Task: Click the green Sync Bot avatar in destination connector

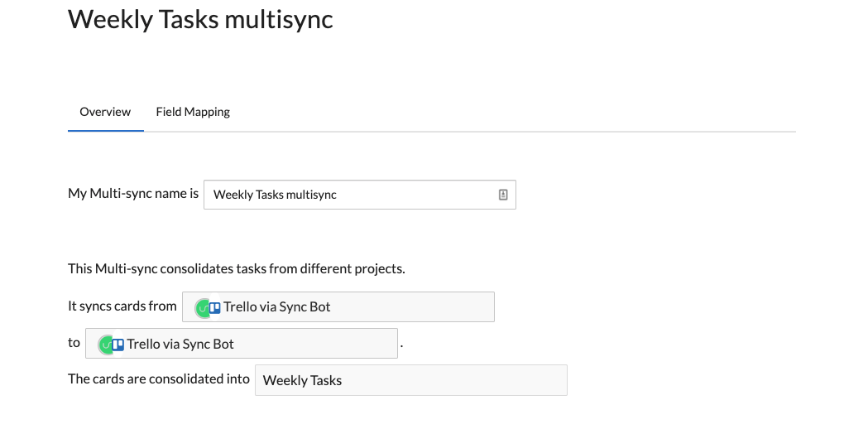Action: [104, 345]
